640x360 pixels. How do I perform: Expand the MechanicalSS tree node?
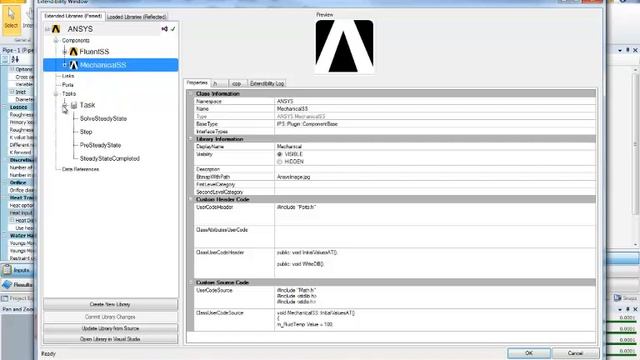[x=64, y=65]
